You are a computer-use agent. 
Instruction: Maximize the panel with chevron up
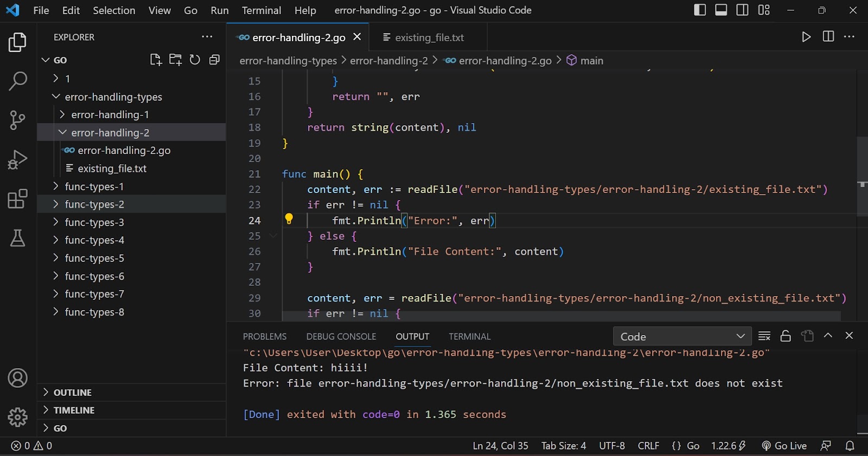coord(828,336)
